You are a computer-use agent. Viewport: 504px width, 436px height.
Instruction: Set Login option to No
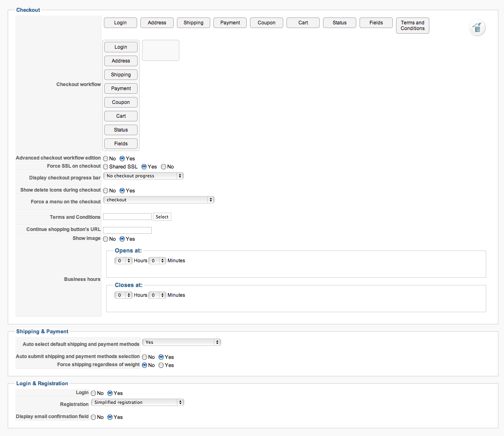93,393
